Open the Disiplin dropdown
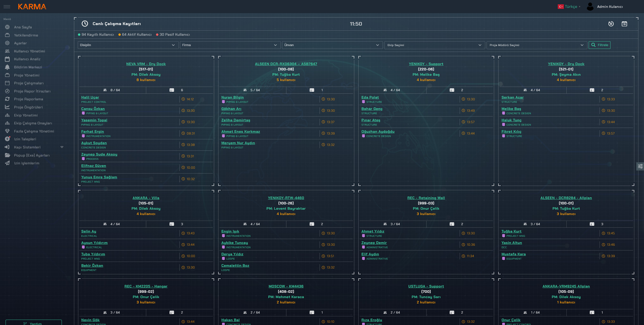The image size is (644, 325). [x=128, y=45]
